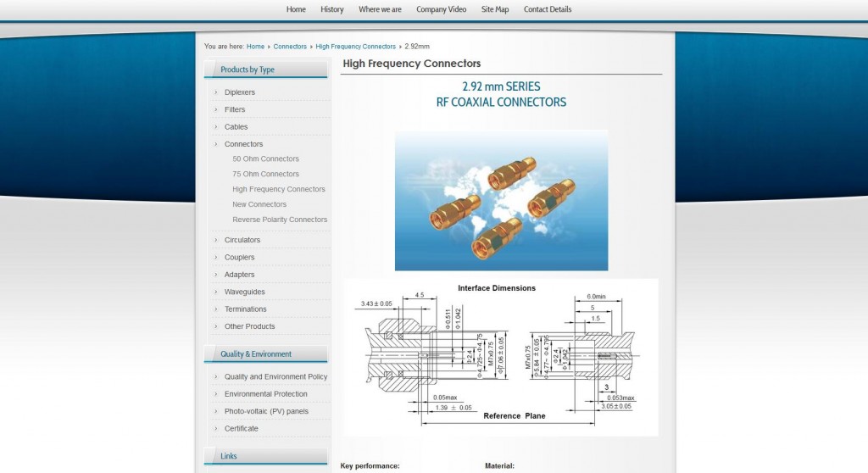868x473 pixels.
Task: Open Company Video from top navigation
Action: [441, 9]
